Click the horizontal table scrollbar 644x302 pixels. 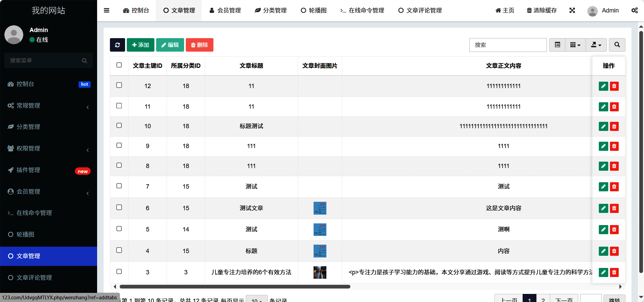(x=235, y=287)
